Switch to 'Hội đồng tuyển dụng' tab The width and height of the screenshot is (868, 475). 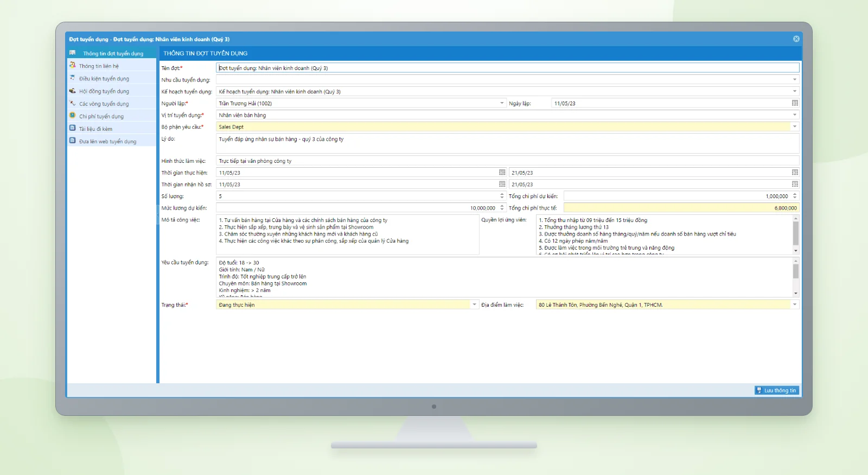tap(112, 91)
